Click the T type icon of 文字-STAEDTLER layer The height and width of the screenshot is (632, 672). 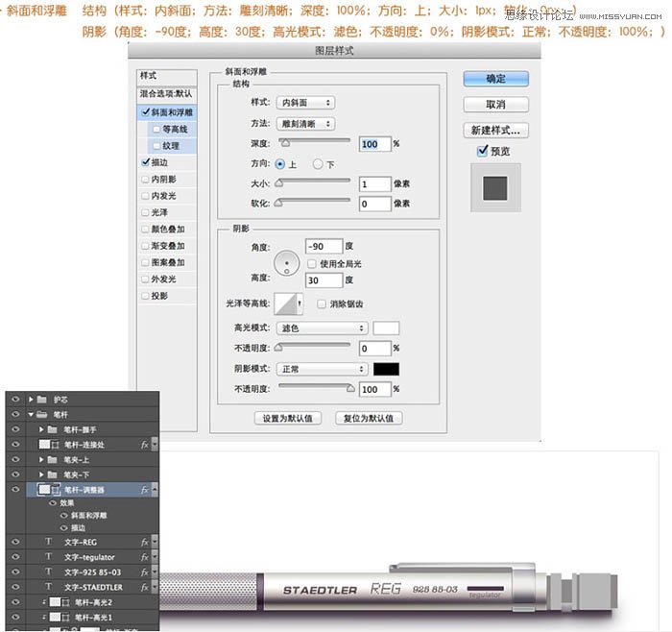pyautogui.click(x=48, y=586)
